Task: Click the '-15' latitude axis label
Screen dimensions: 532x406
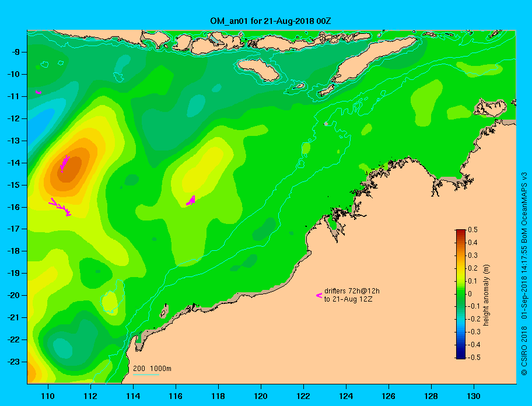Action: (14, 185)
